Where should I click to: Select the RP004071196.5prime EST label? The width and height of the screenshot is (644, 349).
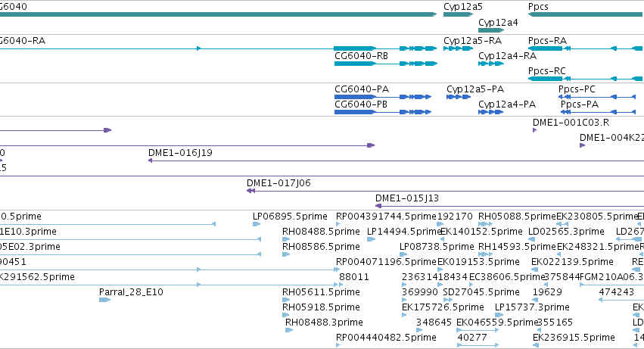386,262
